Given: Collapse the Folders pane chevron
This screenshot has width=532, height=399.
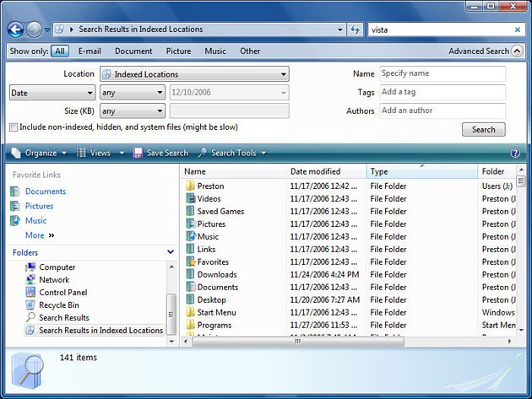Looking at the screenshot, I should point(171,252).
